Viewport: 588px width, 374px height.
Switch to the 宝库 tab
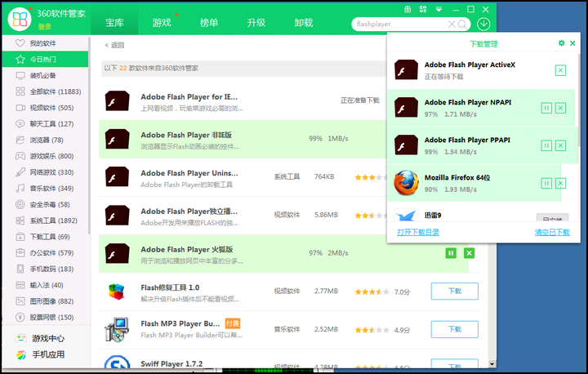pos(114,23)
